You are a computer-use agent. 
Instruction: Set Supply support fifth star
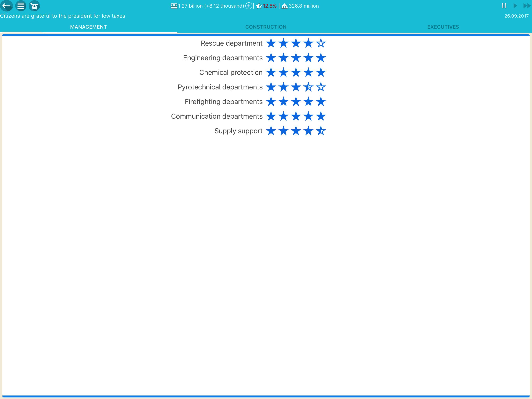point(321,131)
